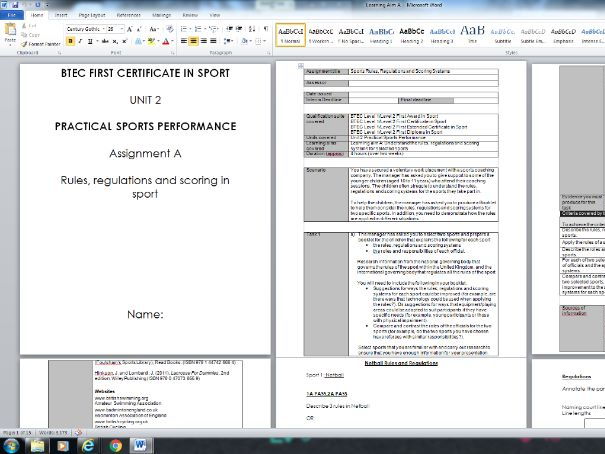
Task: Apply the yellow text highlight color
Action: click(x=151, y=41)
